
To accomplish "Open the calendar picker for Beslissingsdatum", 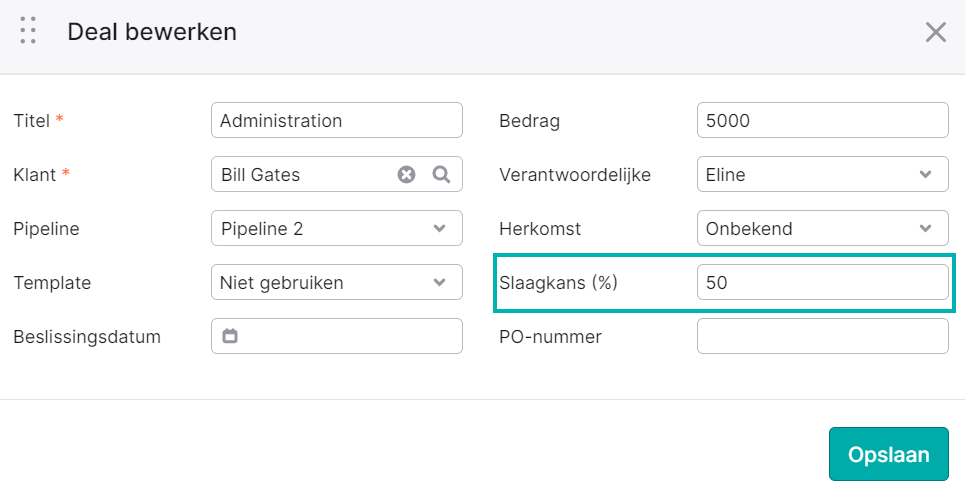I will (230, 336).
